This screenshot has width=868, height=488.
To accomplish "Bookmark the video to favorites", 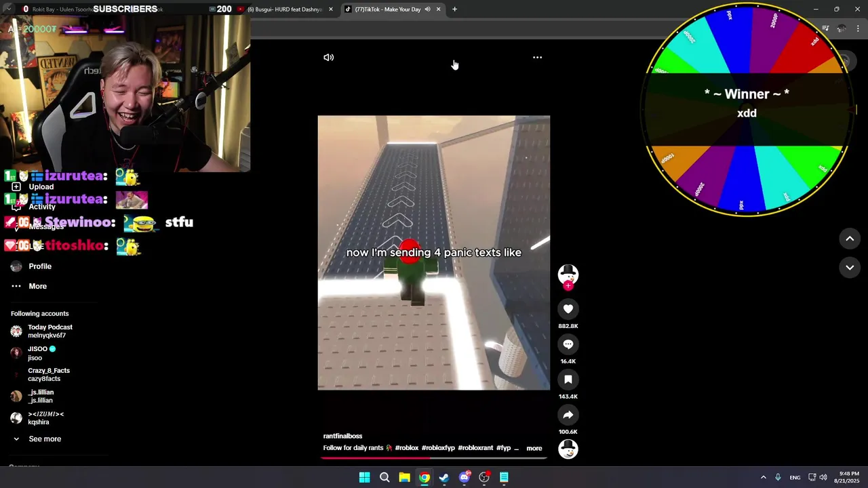I will point(568,380).
